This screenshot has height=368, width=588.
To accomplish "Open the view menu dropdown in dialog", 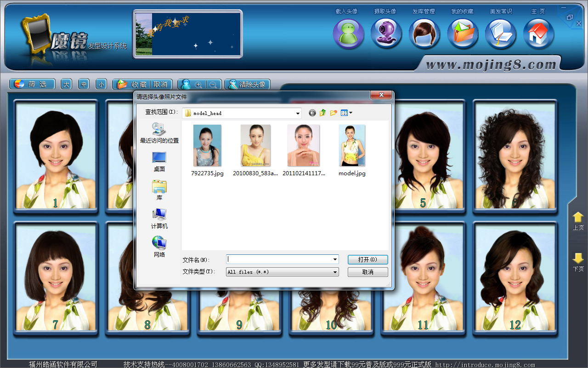I will pos(351,113).
